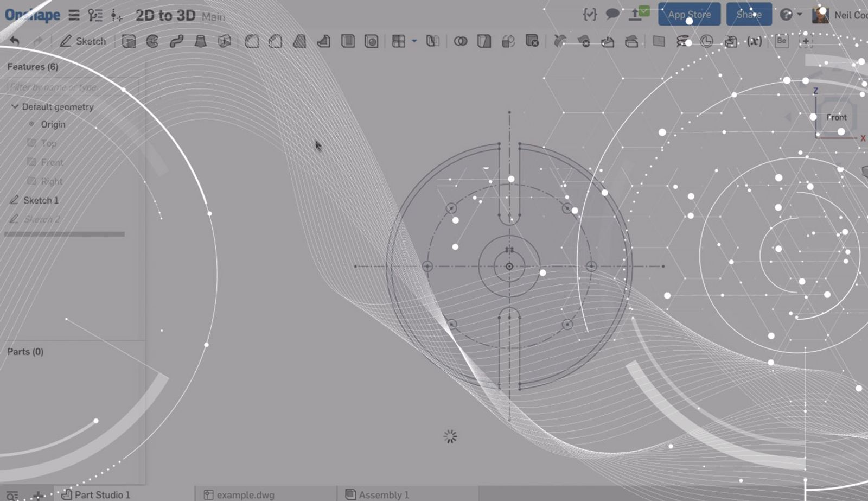This screenshot has height=501, width=868.
Task: Select the Sweep tool
Action: [176, 41]
